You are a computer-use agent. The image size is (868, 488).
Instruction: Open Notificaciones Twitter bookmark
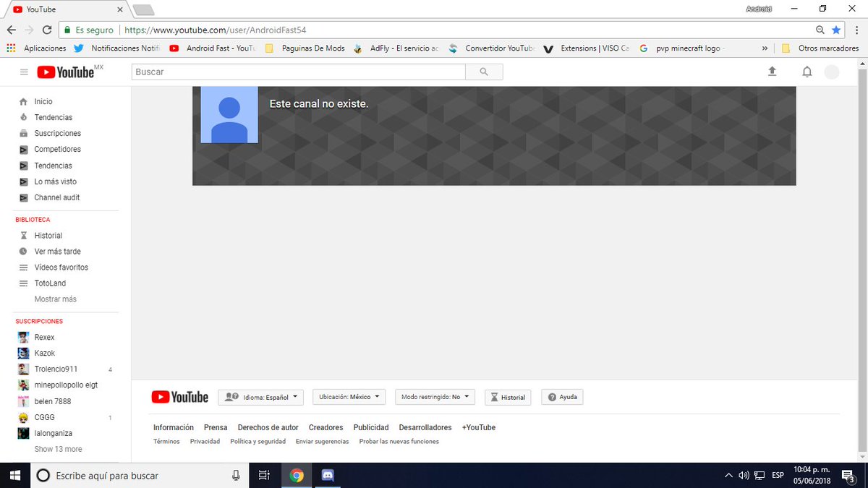coord(116,48)
